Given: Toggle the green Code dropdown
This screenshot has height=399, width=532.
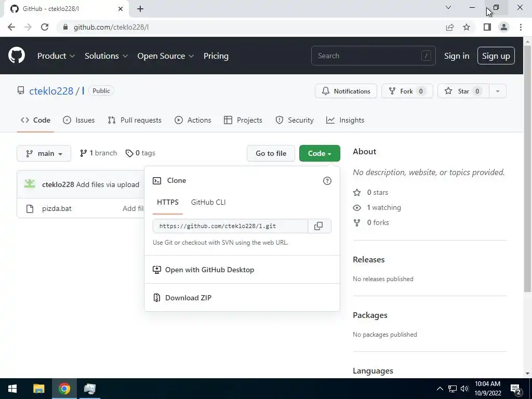Looking at the screenshot, I should [320, 153].
